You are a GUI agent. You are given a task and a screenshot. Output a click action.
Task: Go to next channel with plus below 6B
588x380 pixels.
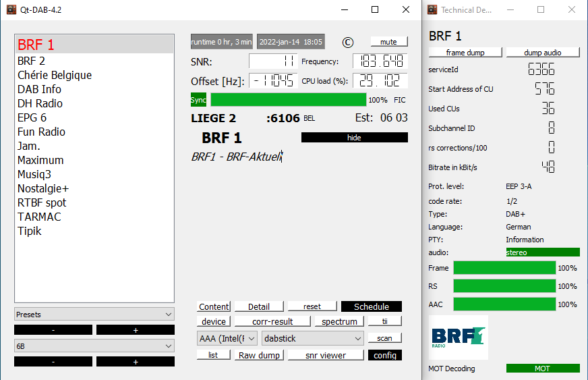(x=136, y=361)
